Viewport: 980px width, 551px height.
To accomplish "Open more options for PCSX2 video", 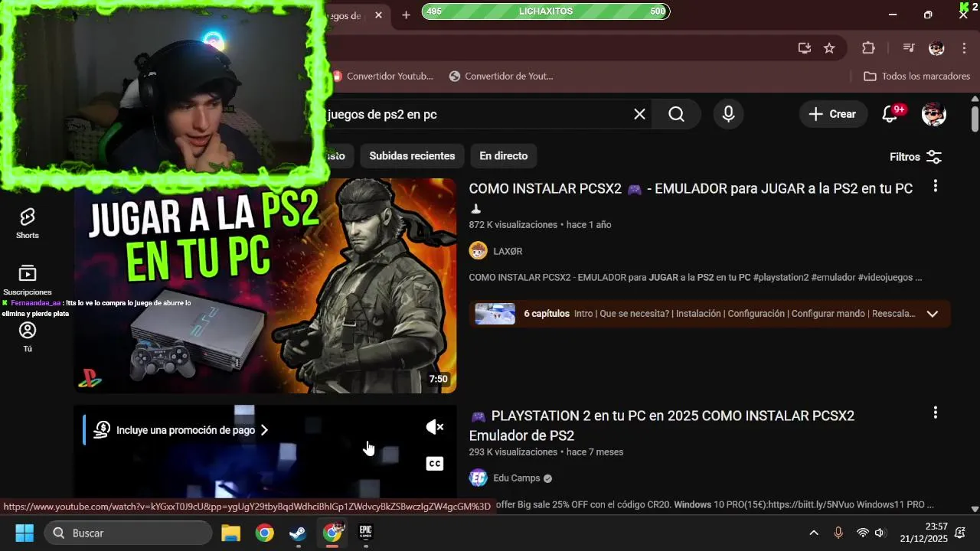I will coord(935,186).
